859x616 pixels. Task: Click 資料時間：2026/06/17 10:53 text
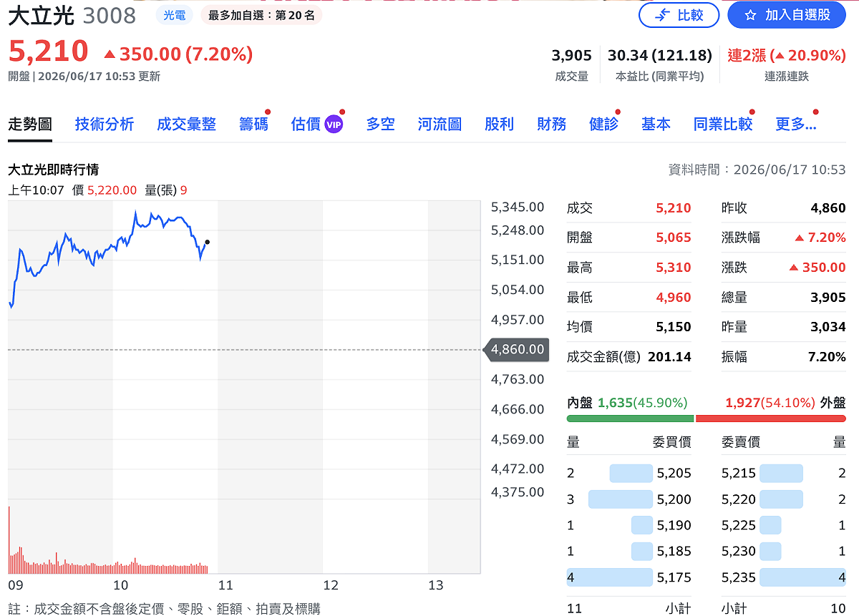pyautogui.click(x=757, y=170)
